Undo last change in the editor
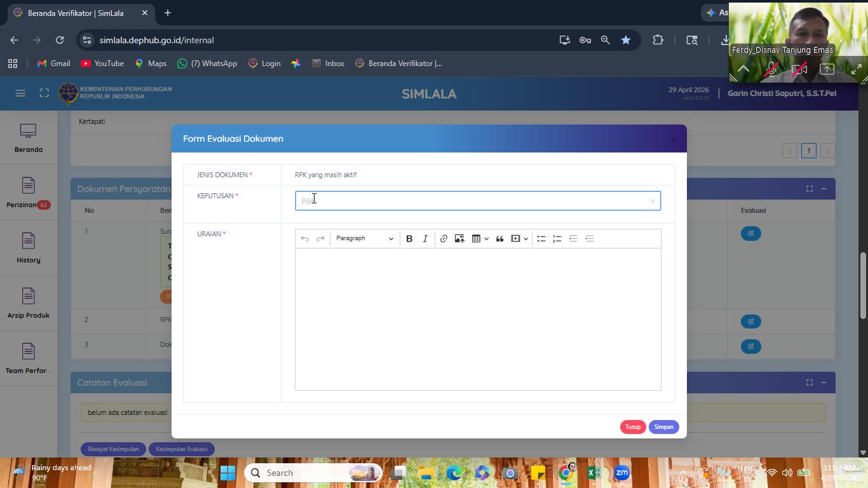868x488 pixels. pos(304,239)
